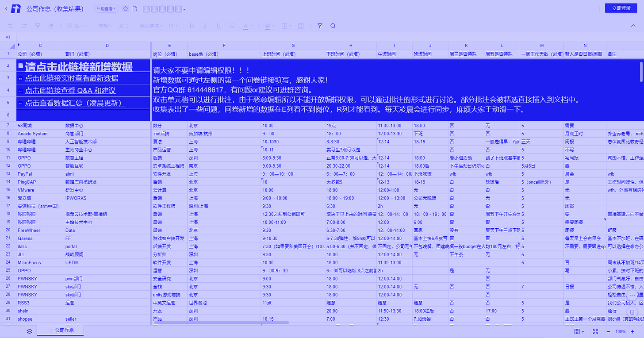Click the redo arrow in toolbar
This screenshot has height=338, width=644.
point(24,26)
